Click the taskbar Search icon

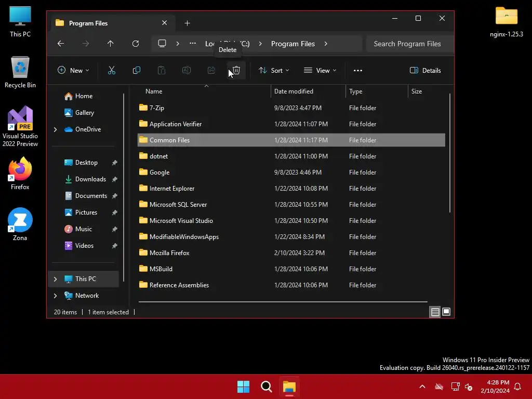[x=267, y=387]
